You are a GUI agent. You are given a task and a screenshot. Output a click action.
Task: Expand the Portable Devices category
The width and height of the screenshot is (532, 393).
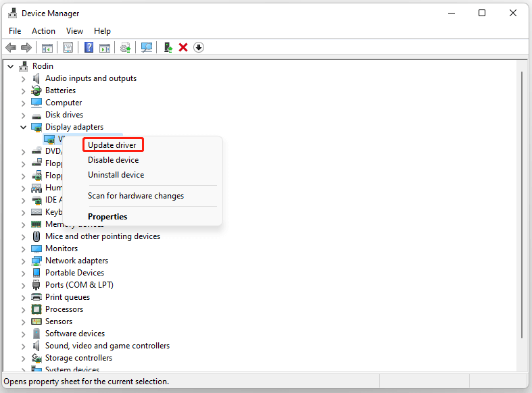(x=23, y=273)
